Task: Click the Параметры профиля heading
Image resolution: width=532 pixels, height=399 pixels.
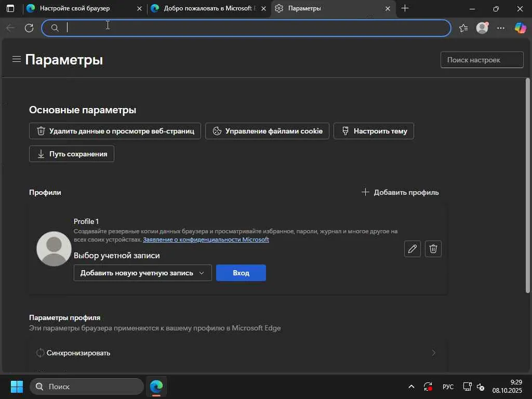Action: [65, 317]
